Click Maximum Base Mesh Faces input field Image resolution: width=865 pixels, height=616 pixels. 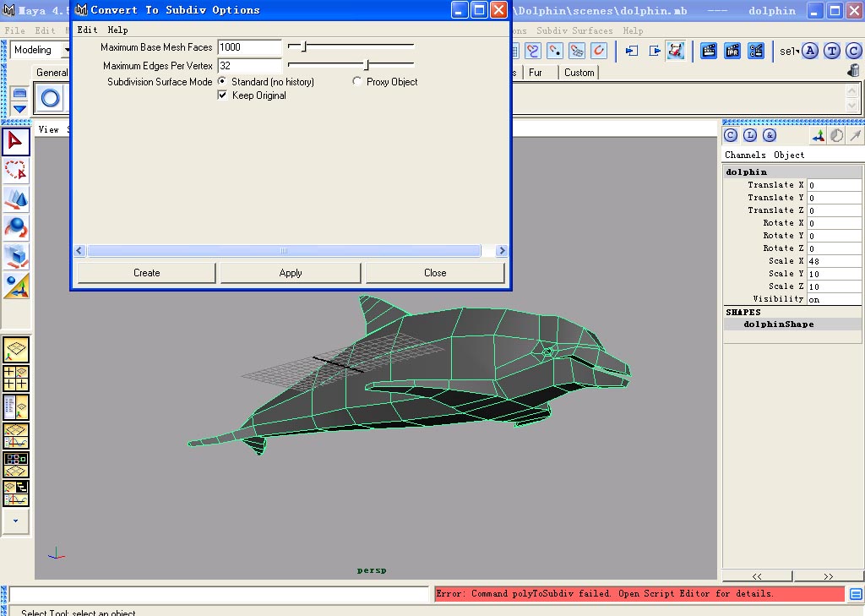[249, 47]
